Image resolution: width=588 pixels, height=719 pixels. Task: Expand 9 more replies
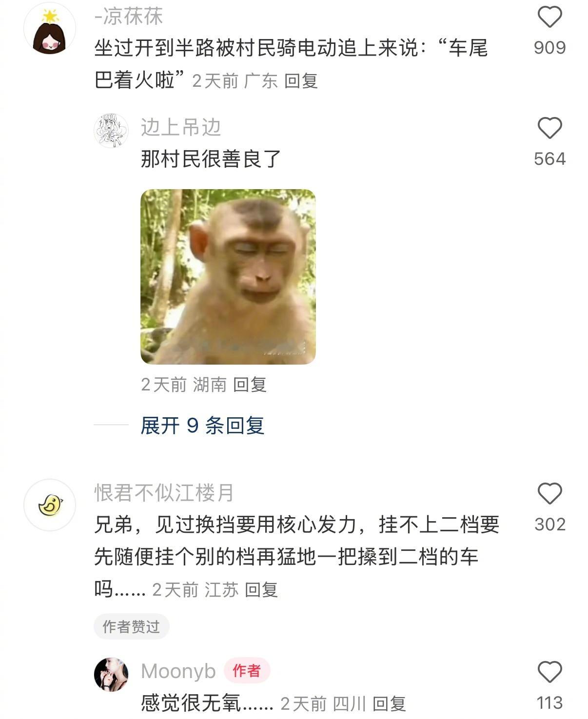[x=202, y=425]
